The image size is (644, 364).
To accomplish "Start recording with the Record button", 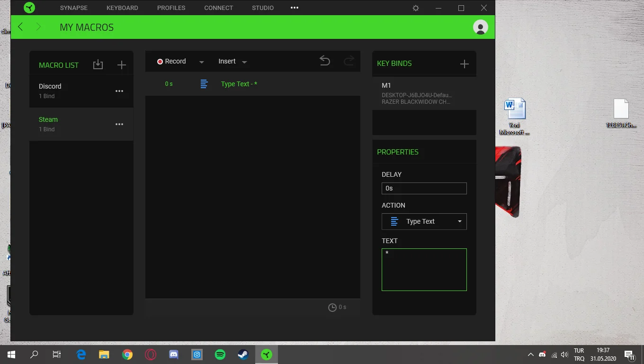I will click(x=171, y=61).
